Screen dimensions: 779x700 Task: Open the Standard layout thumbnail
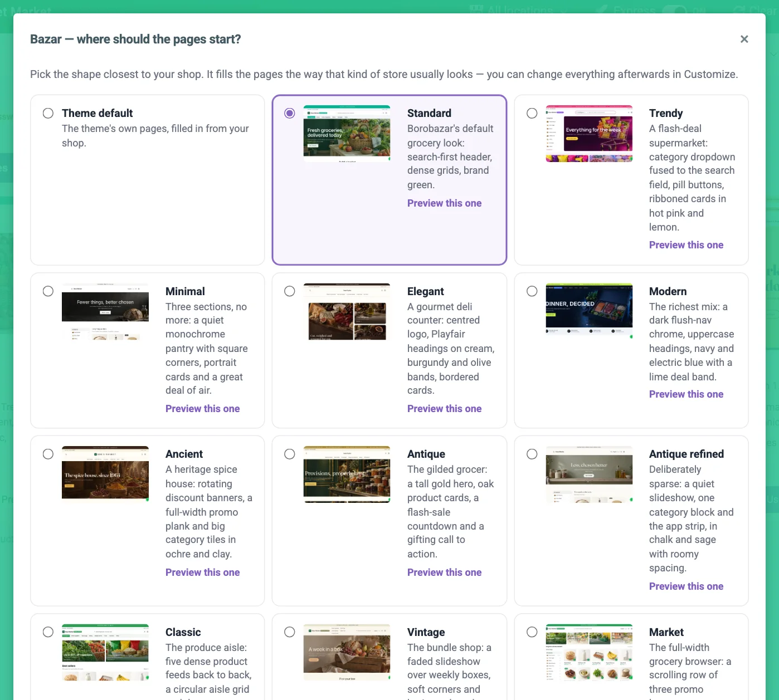347,134
